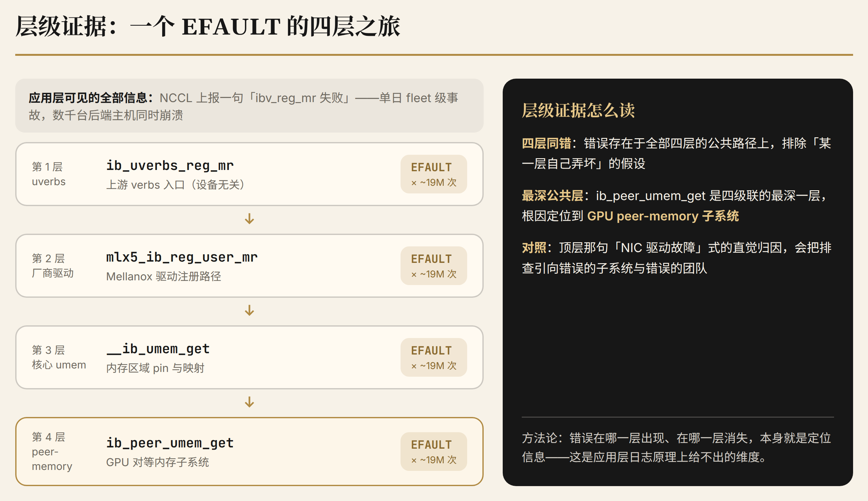Click the down arrow below ib_uverbs_reg_mr card
The width and height of the screenshot is (868, 501).
coord(249,219)
